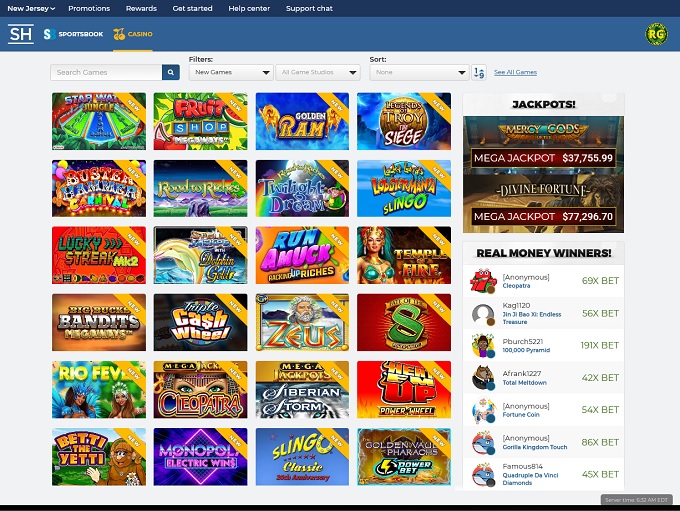Toggle the sort order direction icon
The width and height of the screenshot is (680, 511).
pos(479,72)
